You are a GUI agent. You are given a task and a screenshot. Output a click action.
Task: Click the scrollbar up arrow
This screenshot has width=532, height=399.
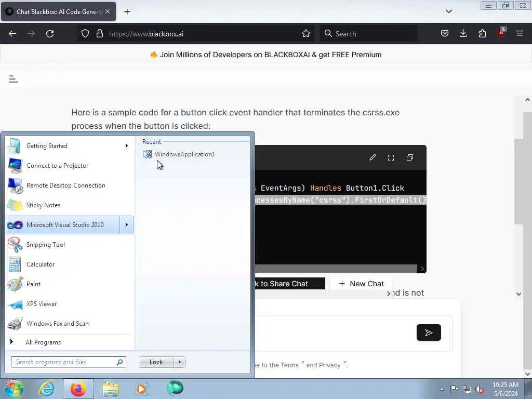tap(527, 100)
